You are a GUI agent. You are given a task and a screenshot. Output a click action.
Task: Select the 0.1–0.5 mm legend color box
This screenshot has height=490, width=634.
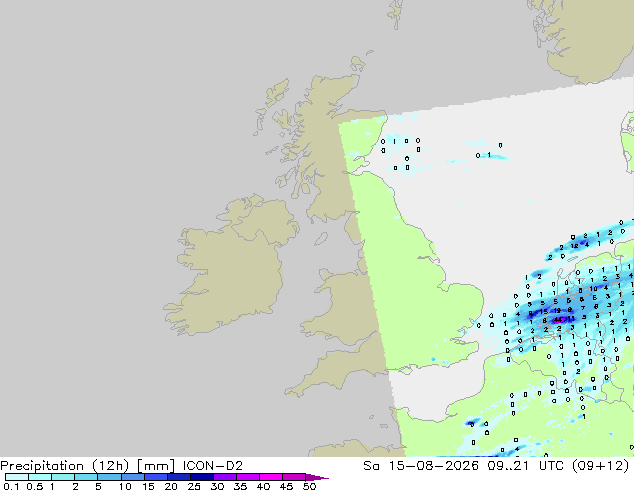click(x=17, y=477)
